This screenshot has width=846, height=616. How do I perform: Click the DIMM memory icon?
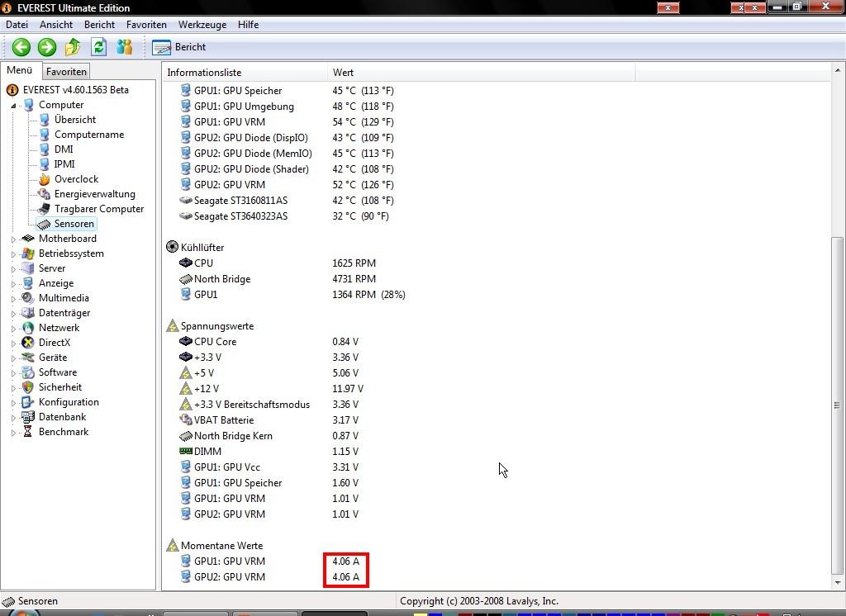click(x=186, y=451)
